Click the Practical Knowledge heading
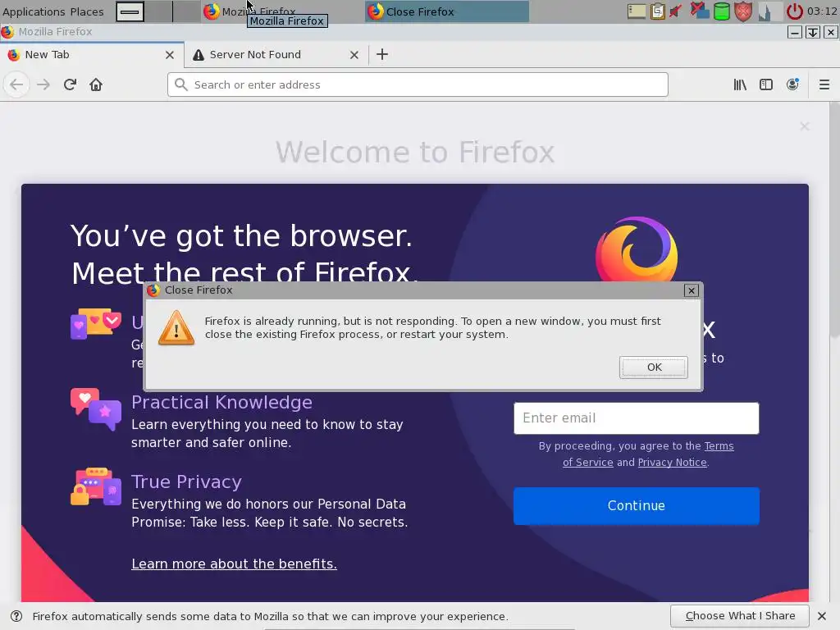 pyautogui.click(x=221, y=402)
